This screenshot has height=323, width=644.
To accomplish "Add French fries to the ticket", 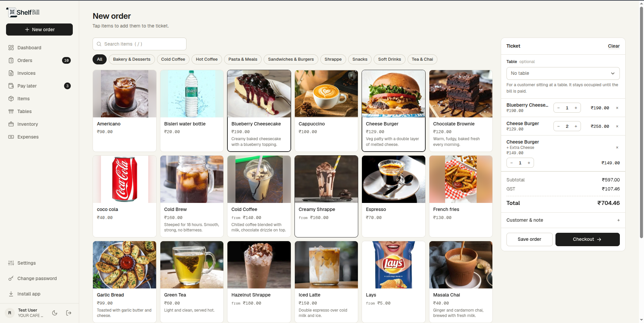I will (x=461, y=196).
